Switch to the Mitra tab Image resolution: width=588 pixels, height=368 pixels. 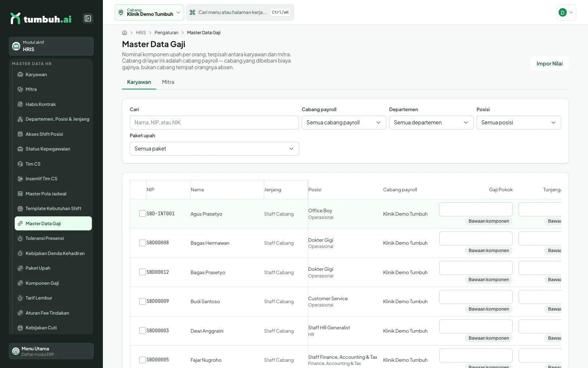pos(168,82)
